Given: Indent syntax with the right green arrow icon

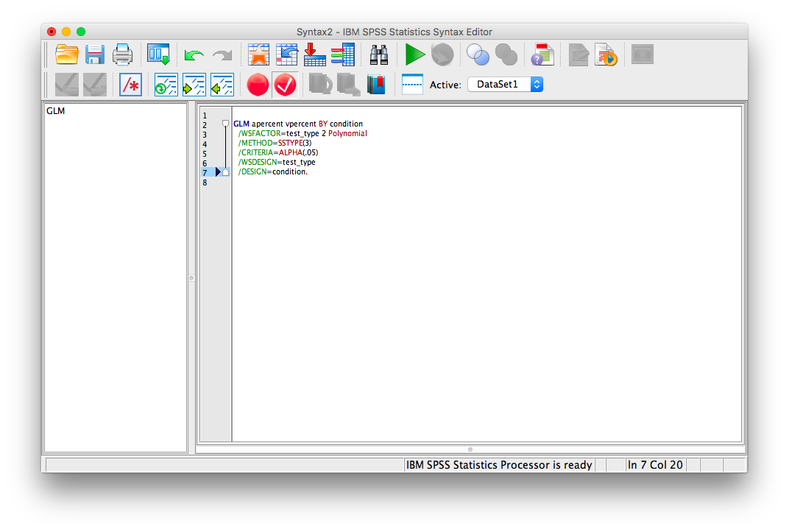Looking at the screenshot, I should click(194, 85).
